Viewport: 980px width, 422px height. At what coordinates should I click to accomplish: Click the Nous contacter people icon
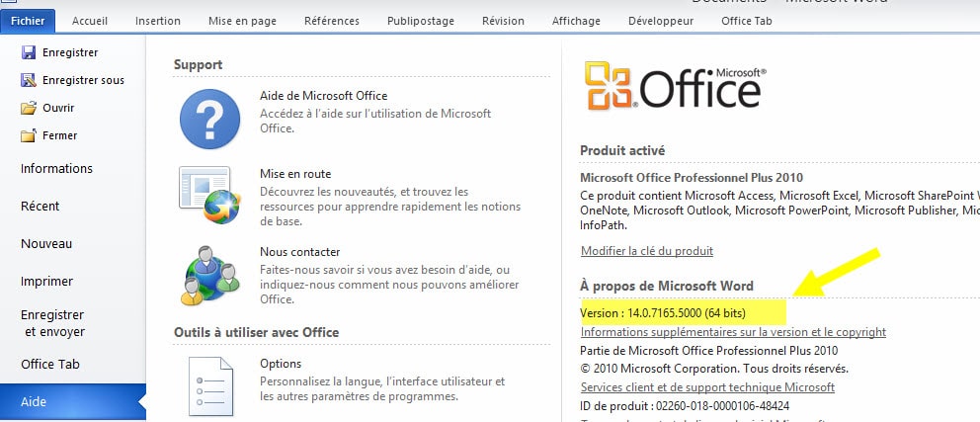pos(209,273)
